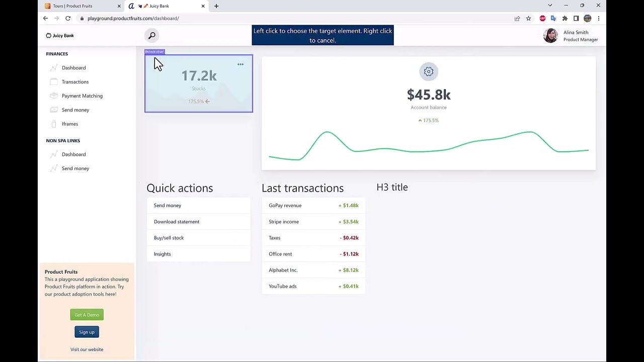Open Send money under Finances
The width and height of the screenshot is (644, 362).
pyautogui.click(x=75, y=110)
